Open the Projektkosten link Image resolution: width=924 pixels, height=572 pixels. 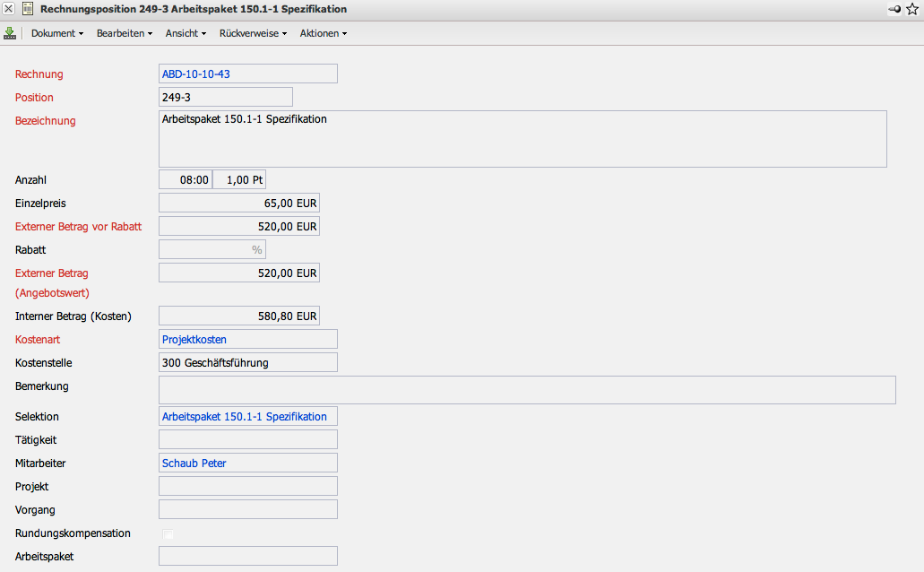[194, 340]
